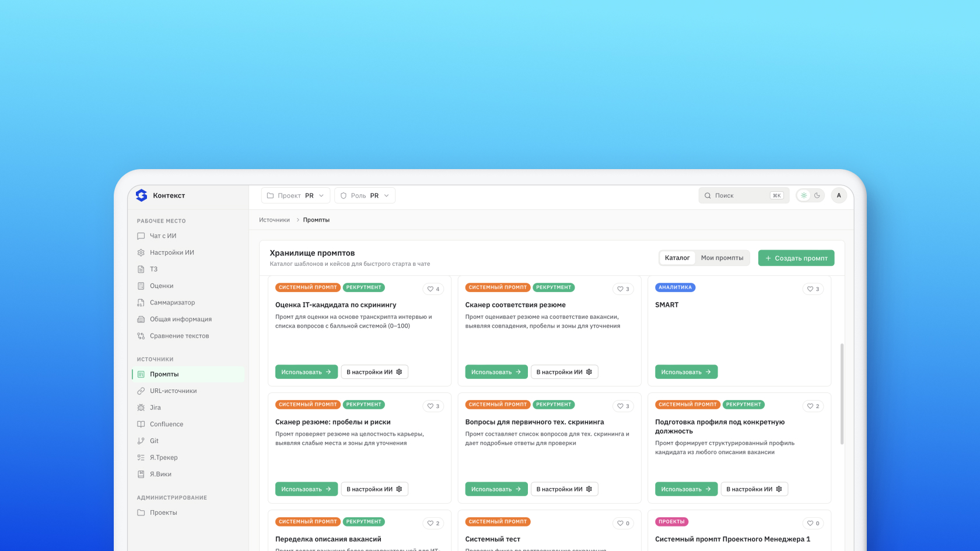Viewport: 980px width, 551px height.
Task: Switch to light theme sun icon
Action: (804, 195)
